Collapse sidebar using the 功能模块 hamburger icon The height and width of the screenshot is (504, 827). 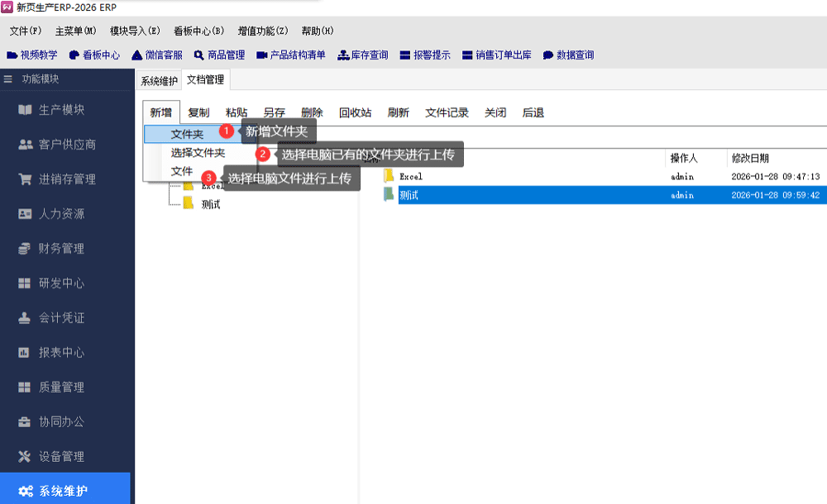pos(8,79)
